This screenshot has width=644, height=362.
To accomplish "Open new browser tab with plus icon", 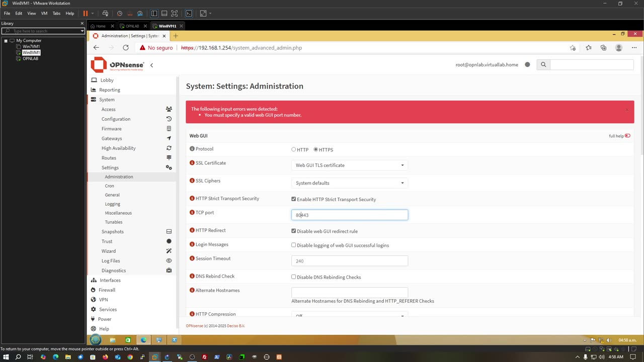I will (x=176, y=36).
